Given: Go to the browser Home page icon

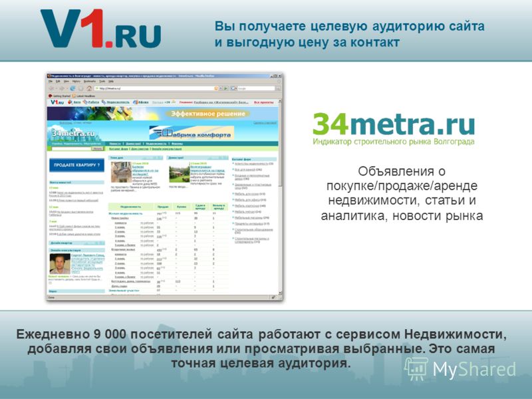Looking at the screenshot, I should (x=89, y=88).
